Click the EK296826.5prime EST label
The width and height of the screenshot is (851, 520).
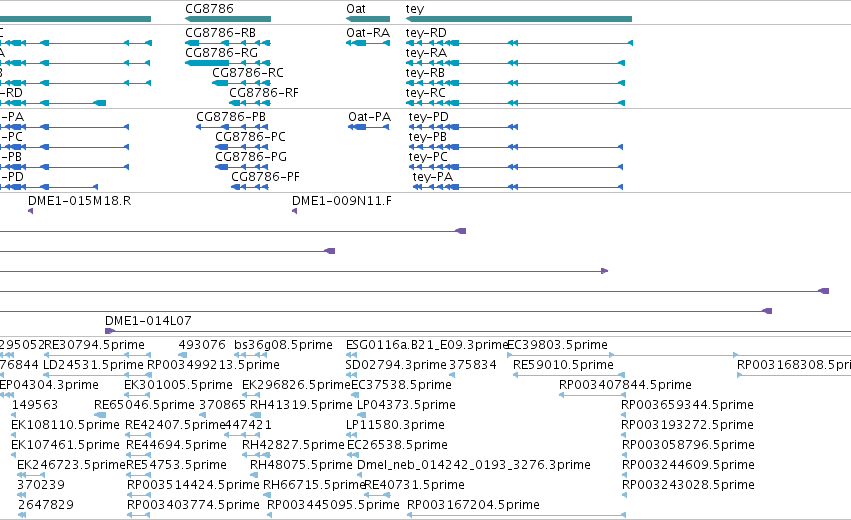coord(296,385)
